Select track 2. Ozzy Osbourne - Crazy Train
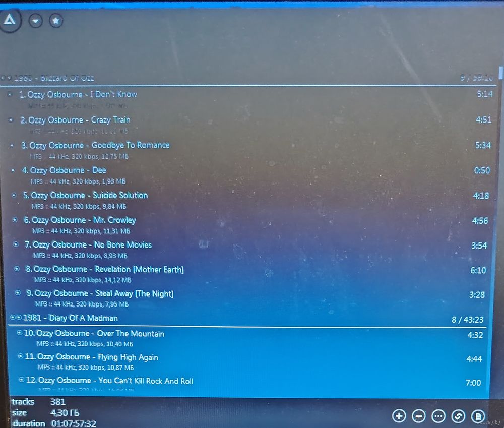This screenshot has width=504, height=428. click(x=75, y=120)
